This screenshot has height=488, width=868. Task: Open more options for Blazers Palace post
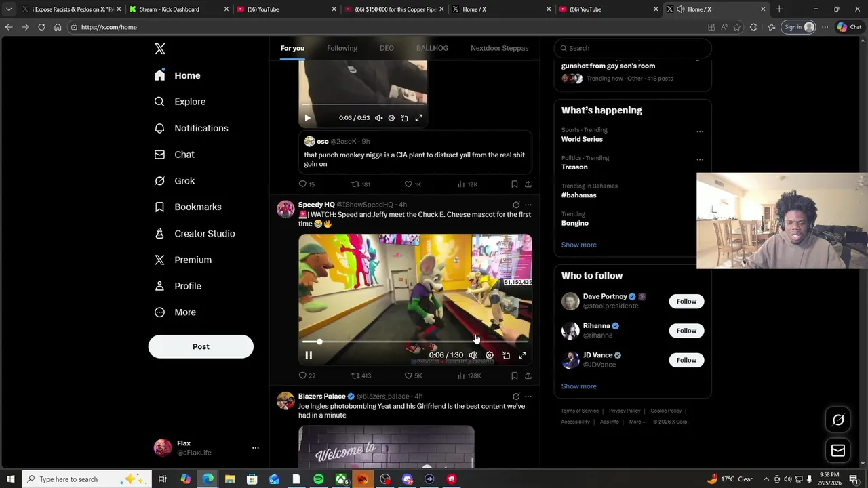point(528,396)
